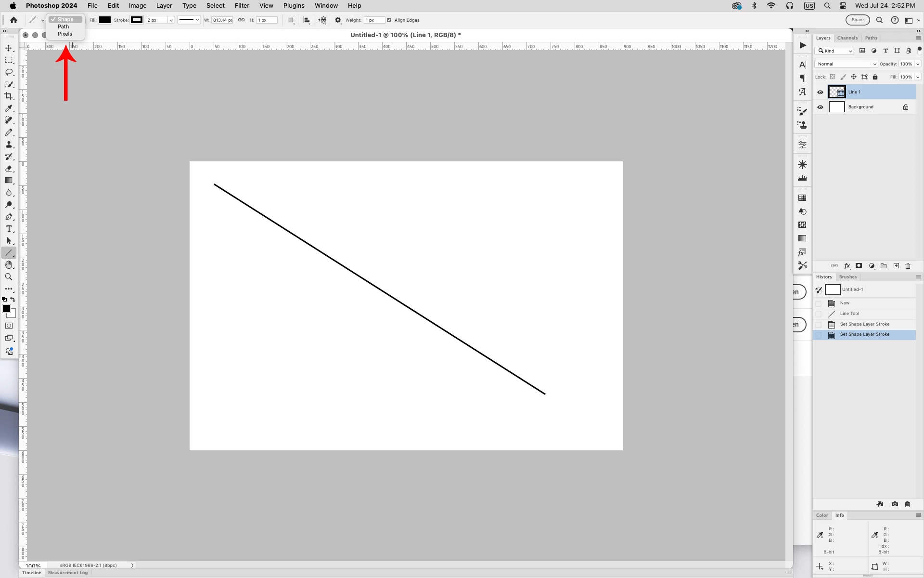Switch to the Channels tab

847,38
